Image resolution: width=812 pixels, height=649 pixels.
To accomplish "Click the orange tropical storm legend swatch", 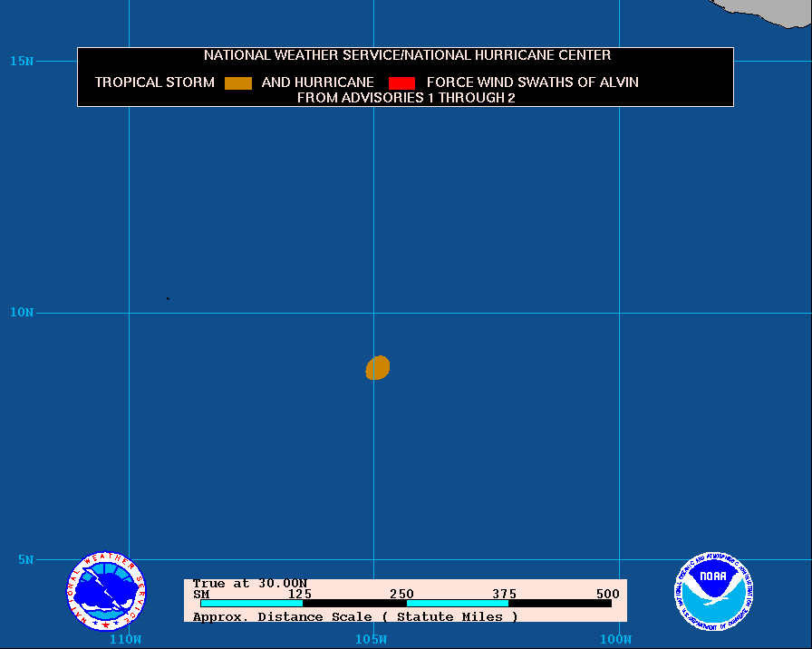I will pos(238,82).
